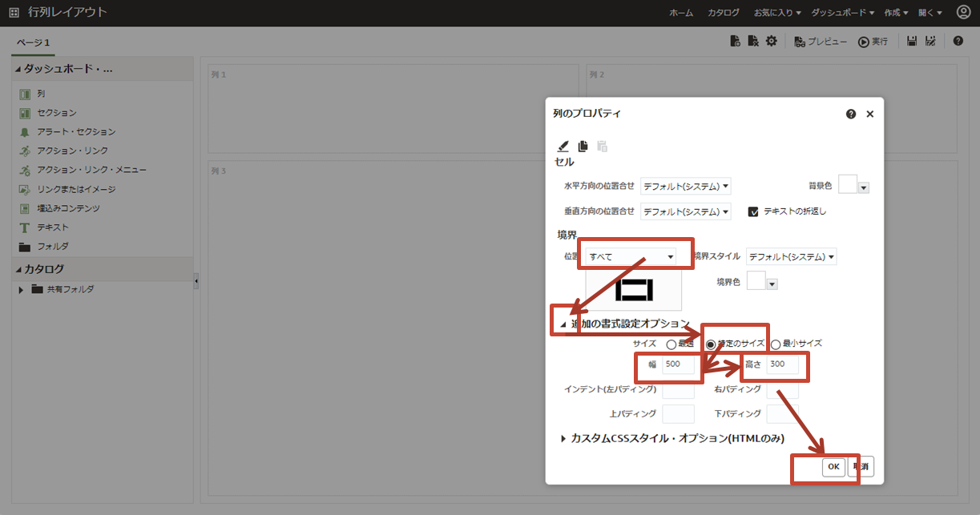Viewport: 980px width, 515px height.
Task: Open 垂直方向の位置合せ dropdown
Action: pos(686,211)
